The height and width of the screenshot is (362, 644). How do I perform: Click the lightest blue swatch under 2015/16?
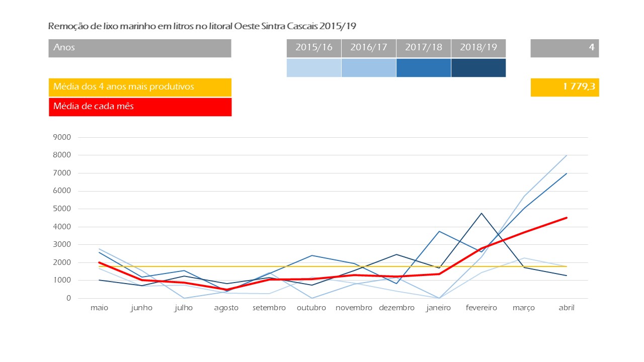(x=313, y=68)
